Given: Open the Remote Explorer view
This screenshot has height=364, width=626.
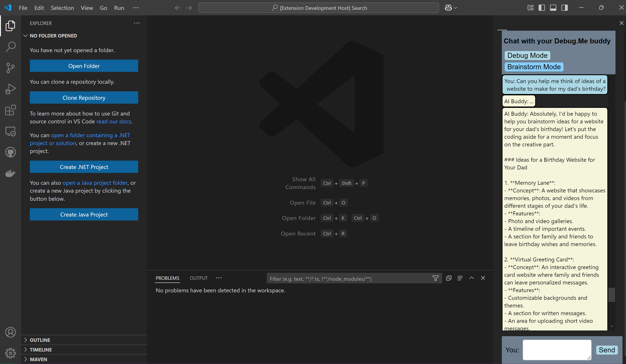Looking at the screenshot, I should 11,131.
